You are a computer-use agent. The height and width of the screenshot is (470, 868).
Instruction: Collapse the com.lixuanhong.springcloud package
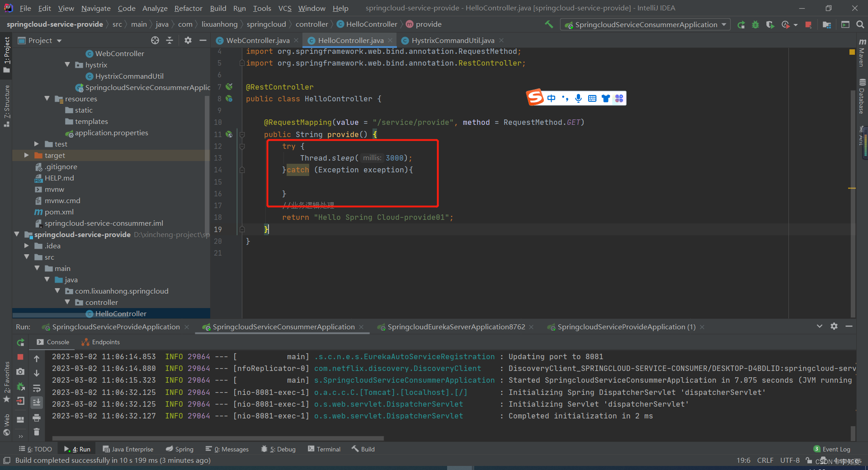coord(57,291)
